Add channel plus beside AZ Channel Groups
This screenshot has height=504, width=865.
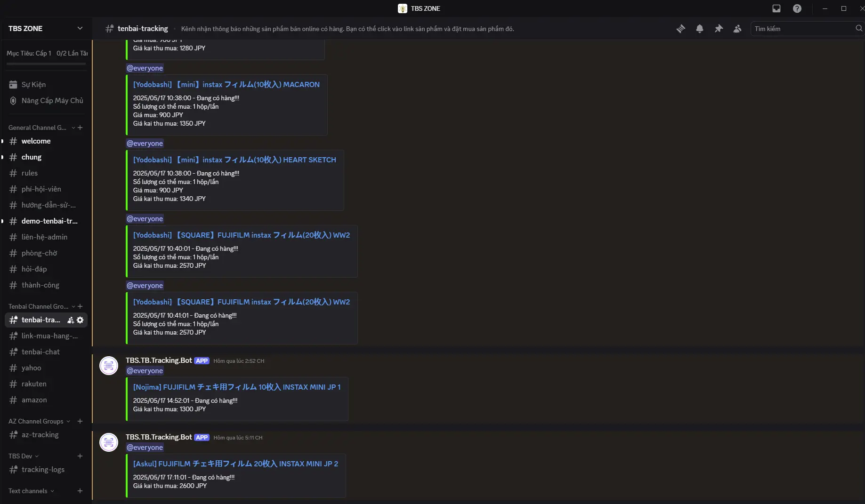(80, 421)
